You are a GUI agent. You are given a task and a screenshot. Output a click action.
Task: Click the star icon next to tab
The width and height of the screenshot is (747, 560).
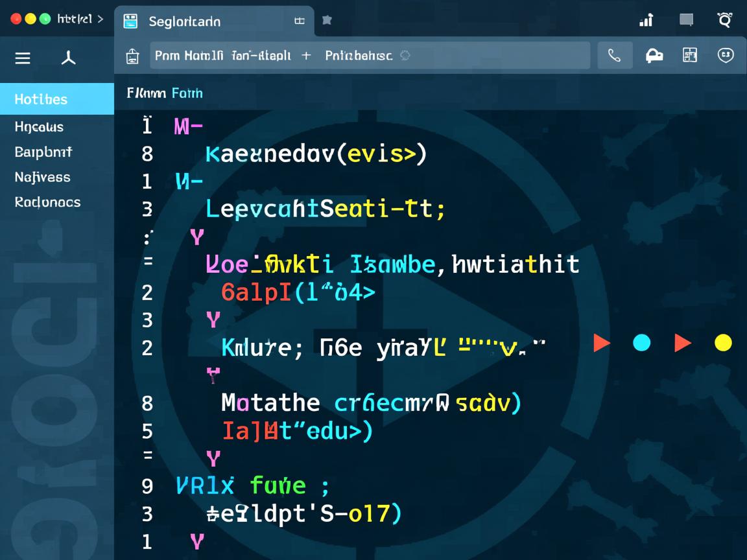[327, 21]
